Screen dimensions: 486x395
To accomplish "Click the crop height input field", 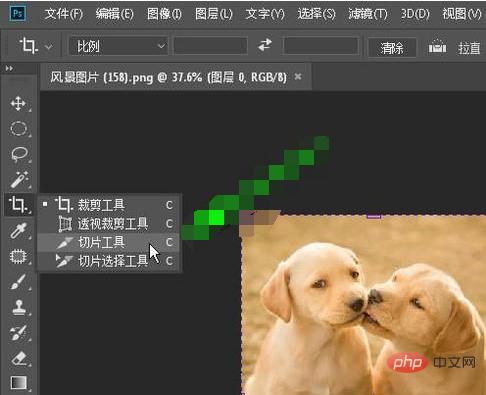I will pos(321,46).
